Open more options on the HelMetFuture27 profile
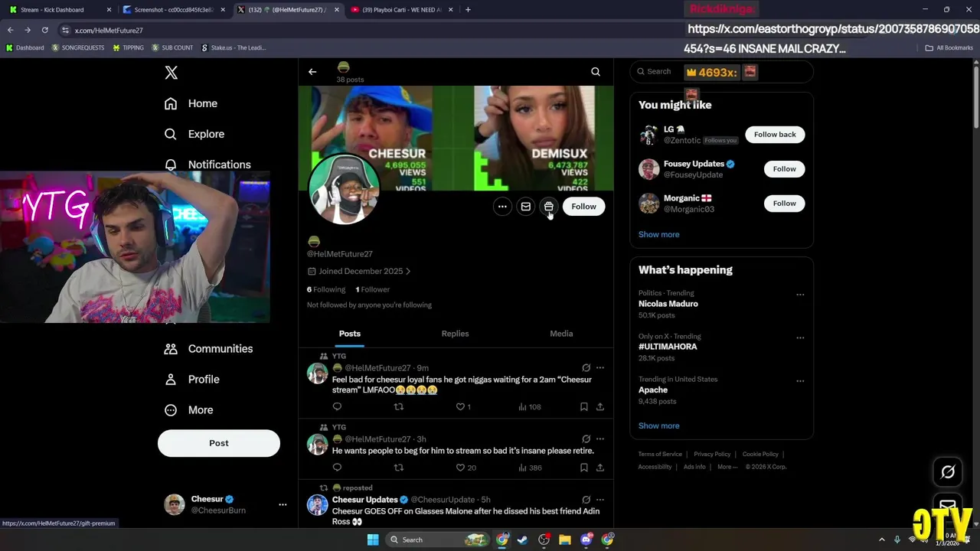The width and height of the screenshot is (980, 551). coord(502,207)
